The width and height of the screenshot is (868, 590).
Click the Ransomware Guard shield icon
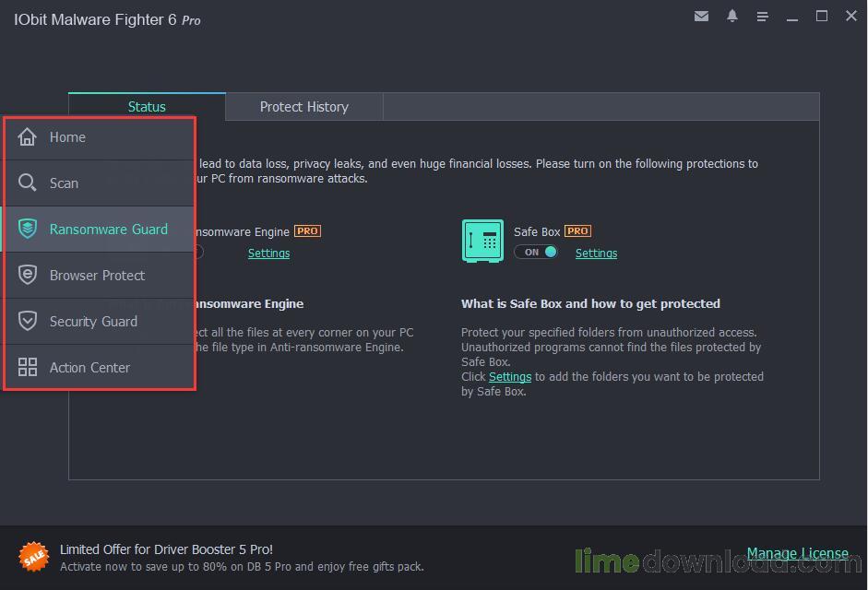[27, 229]
